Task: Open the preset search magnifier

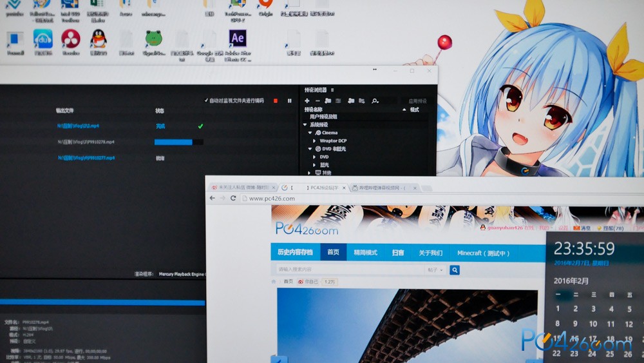Action: pyautogui.click(x=375, y=101)
